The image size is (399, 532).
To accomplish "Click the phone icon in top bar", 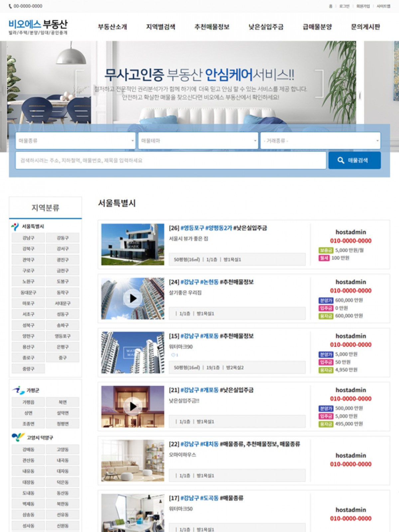I will 10,6.
